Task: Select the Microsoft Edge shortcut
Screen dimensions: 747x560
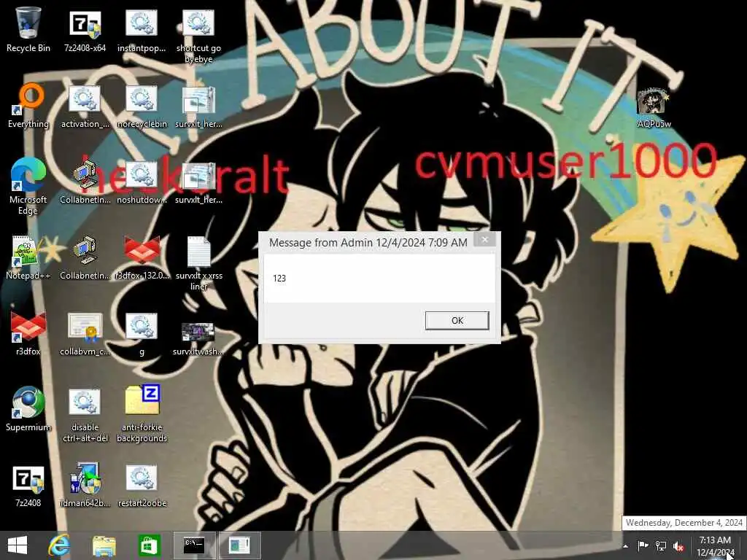Action: pyautogui.click(x=28, y=186)
